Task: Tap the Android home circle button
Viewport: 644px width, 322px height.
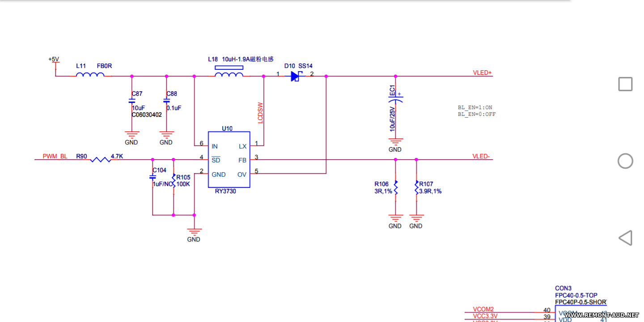Action: [x=625, y=161]
